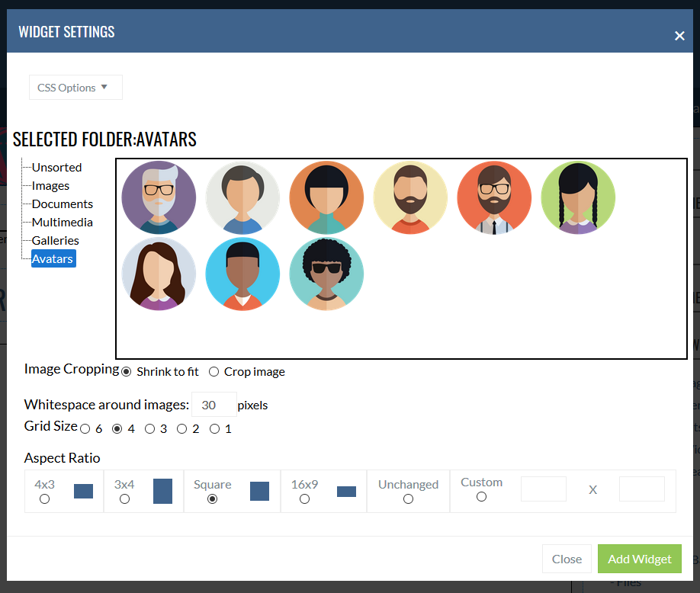Select the man avatar on bright blue background
The image size is (700, 593).
(x=242, y=274)
